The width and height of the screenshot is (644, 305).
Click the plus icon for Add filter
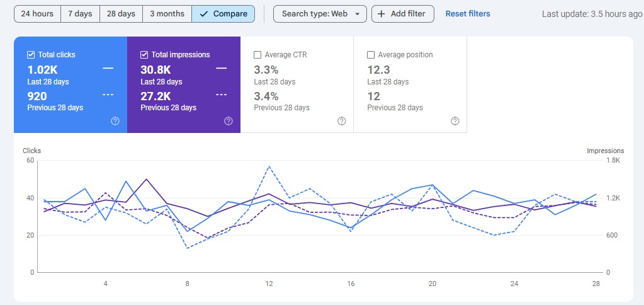tap(381, 14)
